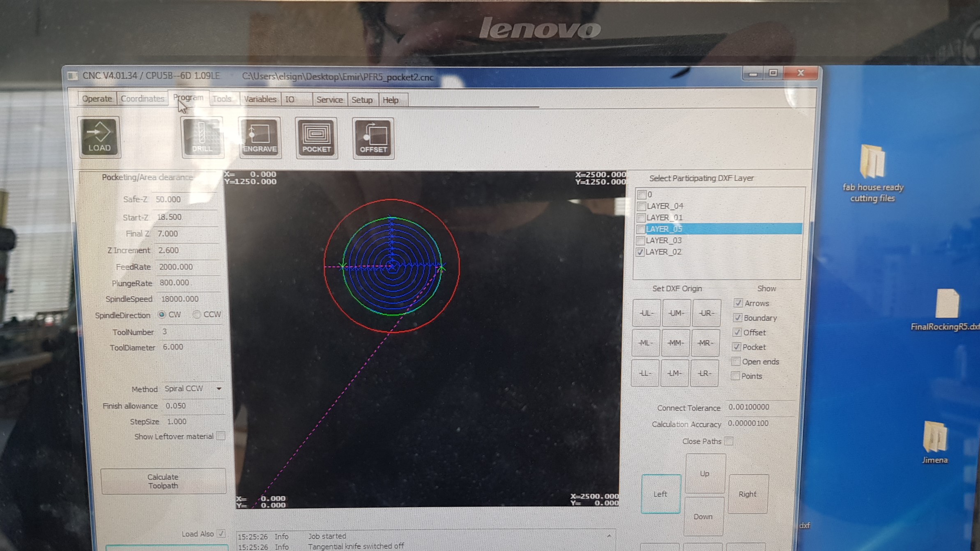Open the ENGRAVE tool
Image resolution: width=980 pixels, height=551 pixels.
pos(260,138)
